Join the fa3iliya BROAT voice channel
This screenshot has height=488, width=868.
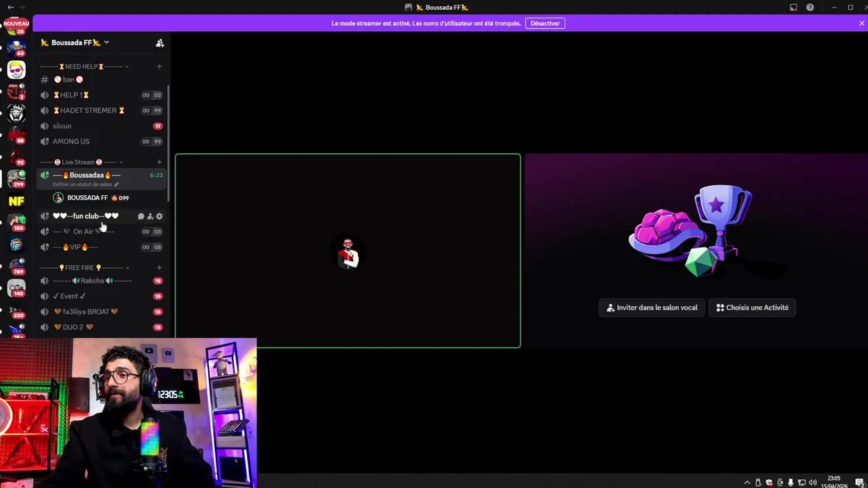pos(102,312)
